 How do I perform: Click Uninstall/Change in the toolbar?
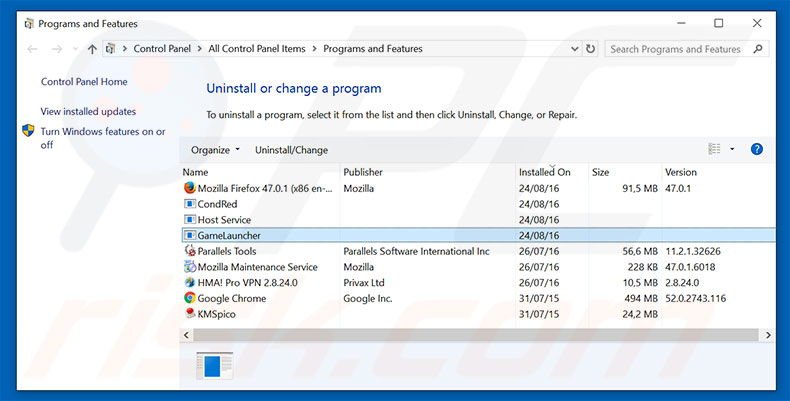[x=291, y=150]
